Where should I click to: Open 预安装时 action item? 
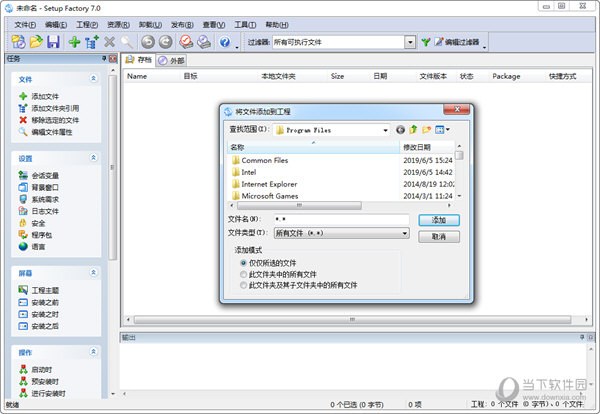point(39,381)
